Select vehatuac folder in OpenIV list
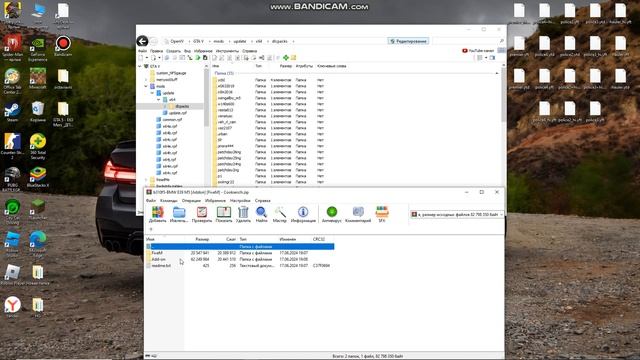 coord(225,116)
